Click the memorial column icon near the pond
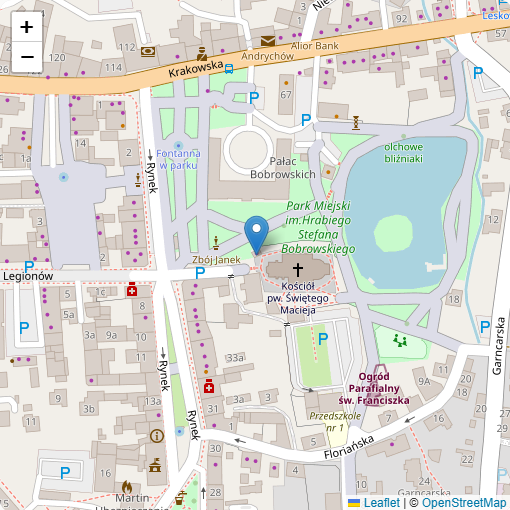 click(x=356, y=123)
